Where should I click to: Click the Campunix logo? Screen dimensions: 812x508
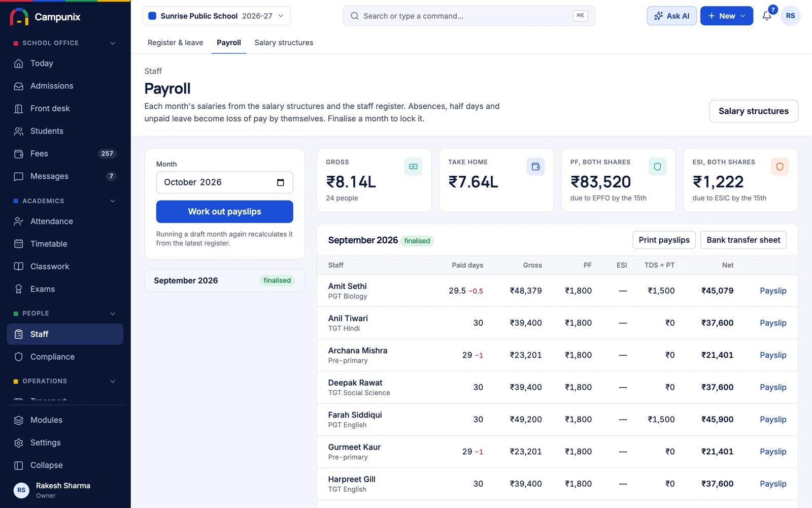[45, 17]
